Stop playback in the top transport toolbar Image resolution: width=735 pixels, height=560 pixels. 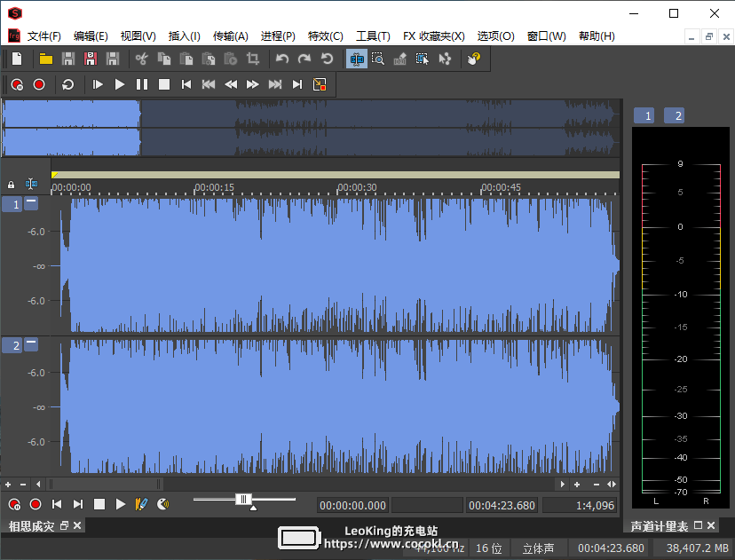(x=164, y=84)
